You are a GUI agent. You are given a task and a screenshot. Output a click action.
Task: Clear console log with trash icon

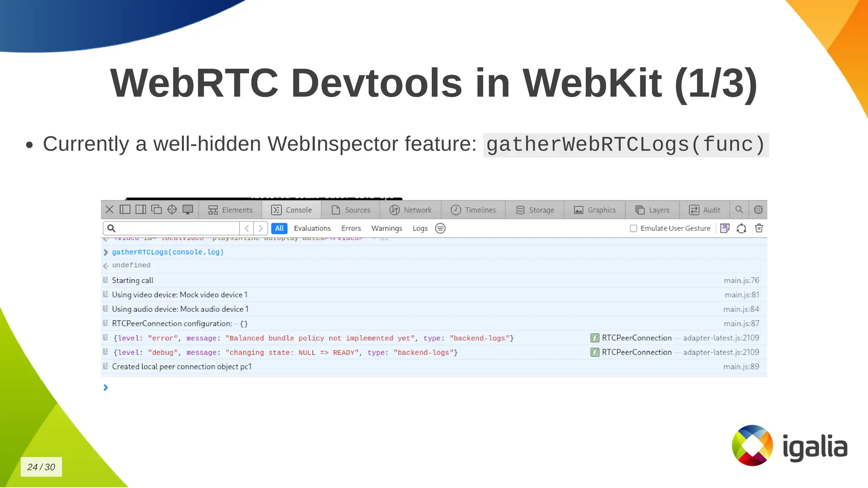[759, 228]
